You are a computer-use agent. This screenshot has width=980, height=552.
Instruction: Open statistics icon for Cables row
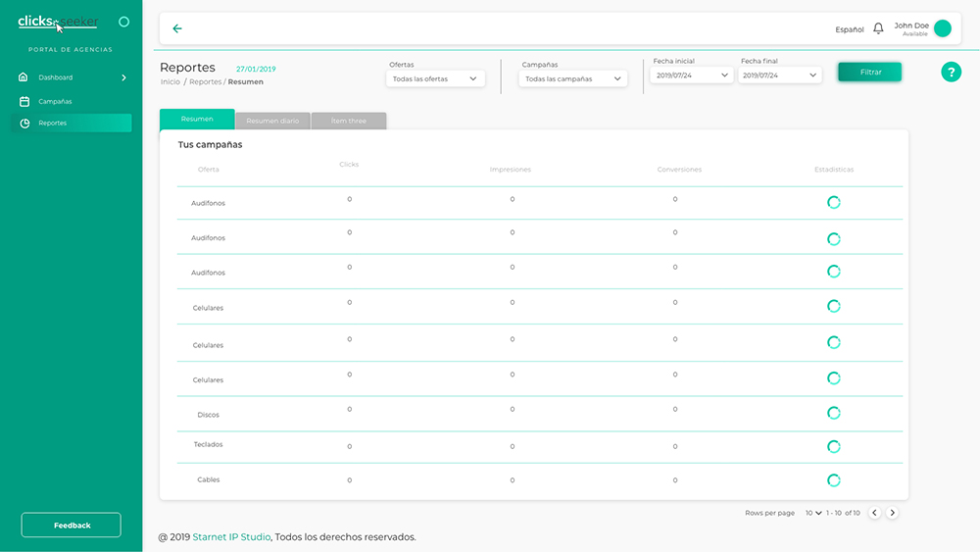(x=834, y=480)
